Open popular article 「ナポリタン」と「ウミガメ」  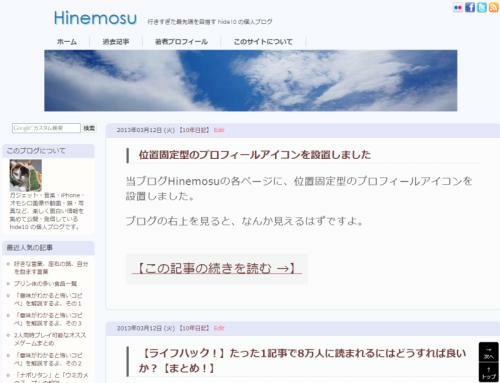(51, 378)
